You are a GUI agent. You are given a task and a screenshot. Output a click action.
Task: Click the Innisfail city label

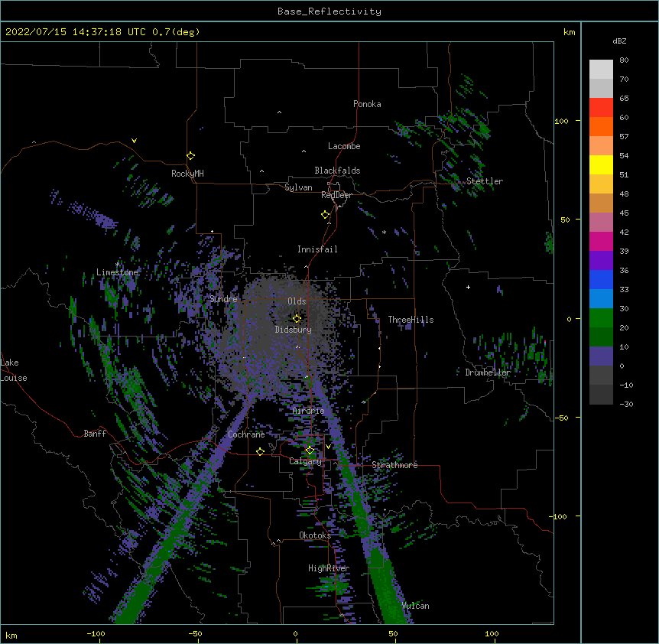tap(317, 249)
